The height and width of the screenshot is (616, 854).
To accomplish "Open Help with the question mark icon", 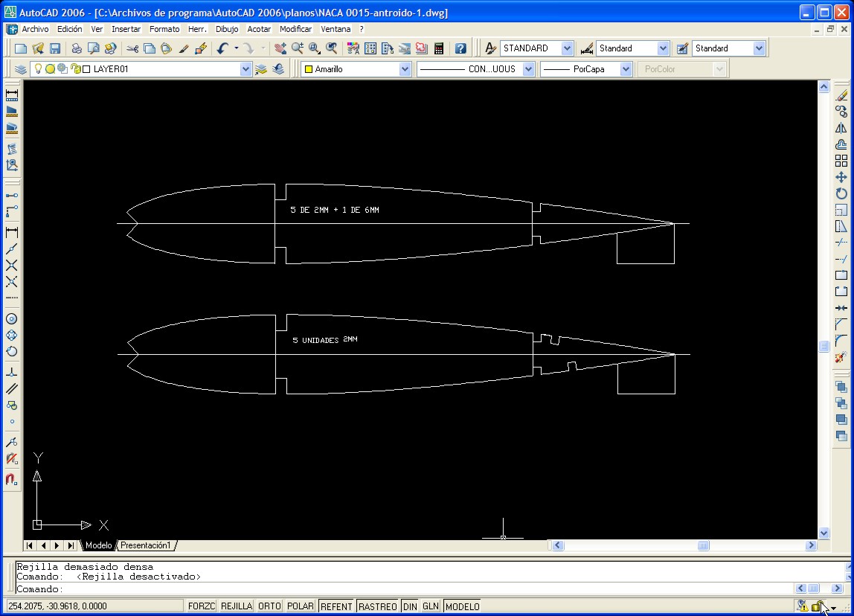I will 460,48.
